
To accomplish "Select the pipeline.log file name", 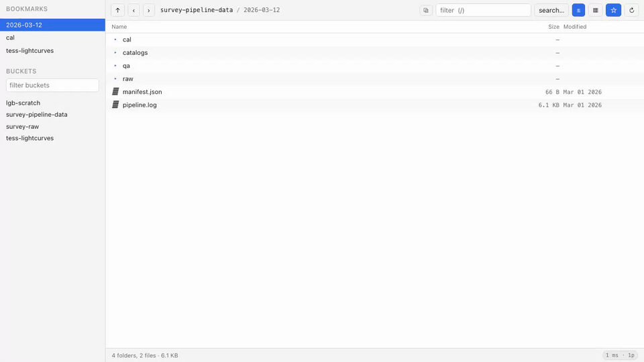I will tap(140, 105).
